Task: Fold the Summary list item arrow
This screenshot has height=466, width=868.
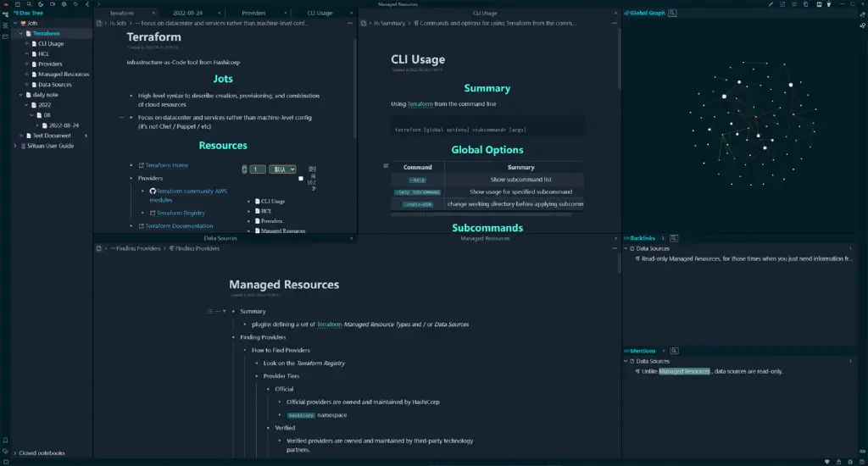Action: point(224,312)
